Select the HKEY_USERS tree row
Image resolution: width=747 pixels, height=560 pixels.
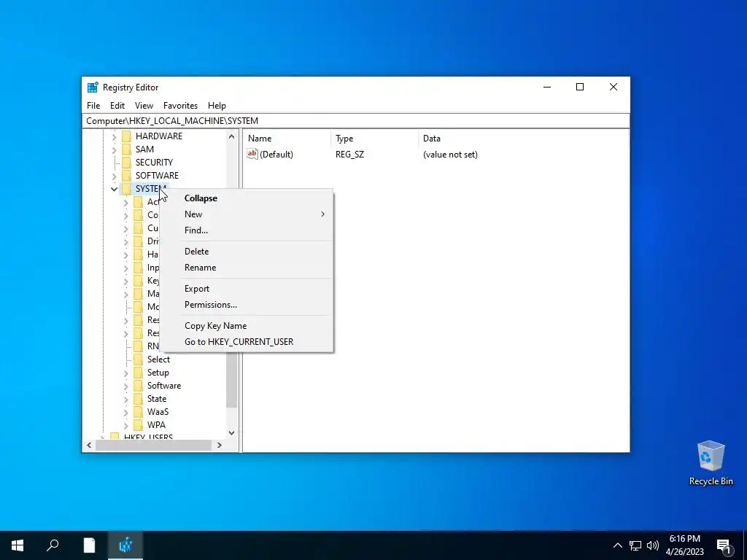point(147,436)
